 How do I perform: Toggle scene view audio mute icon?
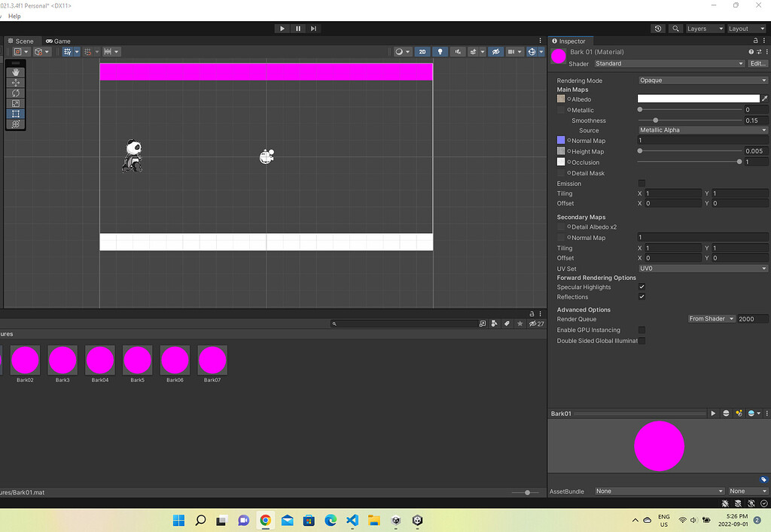click(457, 51)
